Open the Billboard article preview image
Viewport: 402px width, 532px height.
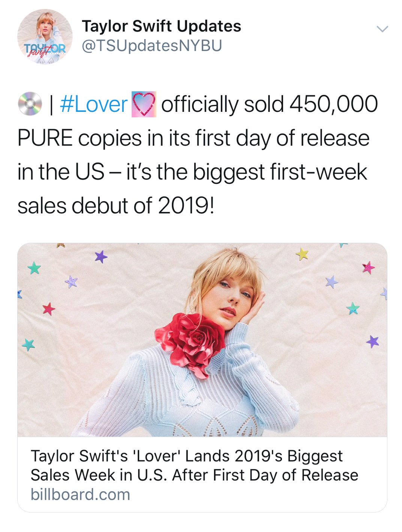(x=202, y=340)
